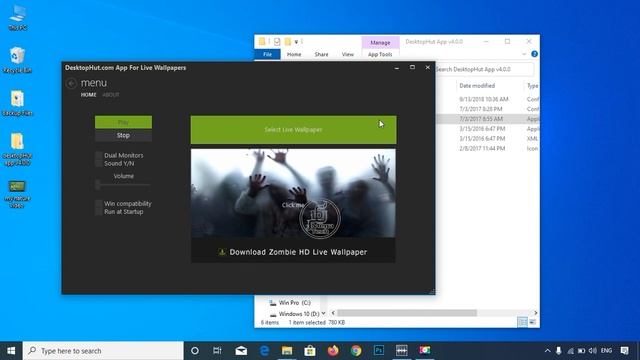Image resolution: width=640 pixels, height=360 pixels.
Task: Click the zombie wallpaper preview thumbnail
Action: point(293,193)
